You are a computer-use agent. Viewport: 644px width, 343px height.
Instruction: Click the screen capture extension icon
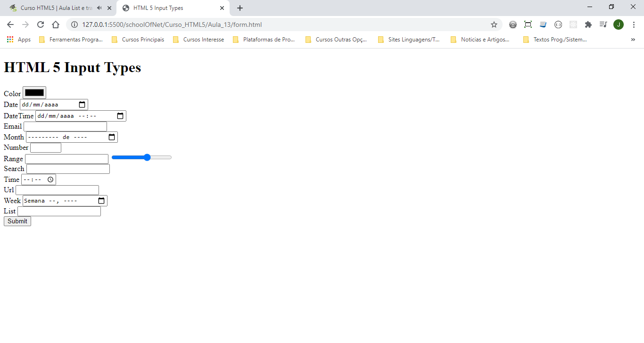tap(528, 24)
